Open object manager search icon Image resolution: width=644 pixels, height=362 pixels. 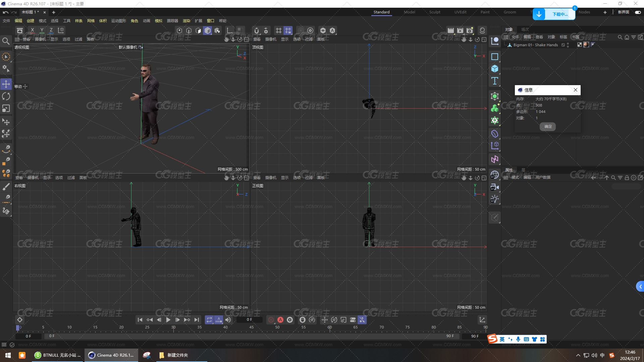[x=620, y=37]
